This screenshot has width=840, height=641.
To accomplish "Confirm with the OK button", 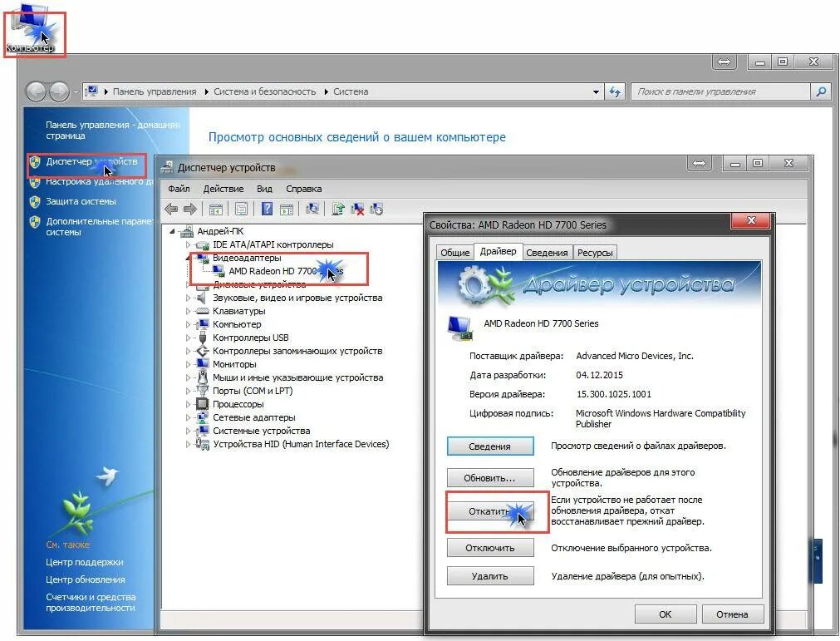I will pyautogui.click(x=666, y=614).
